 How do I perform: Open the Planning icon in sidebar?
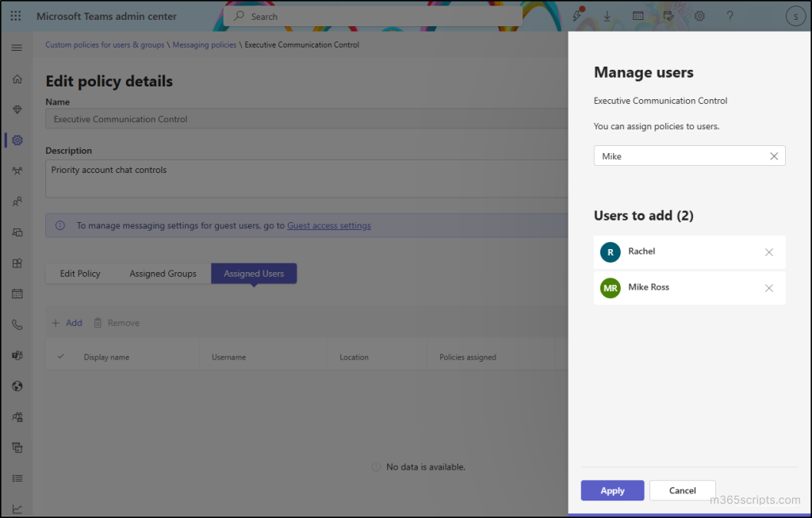(x=17, y=447)
